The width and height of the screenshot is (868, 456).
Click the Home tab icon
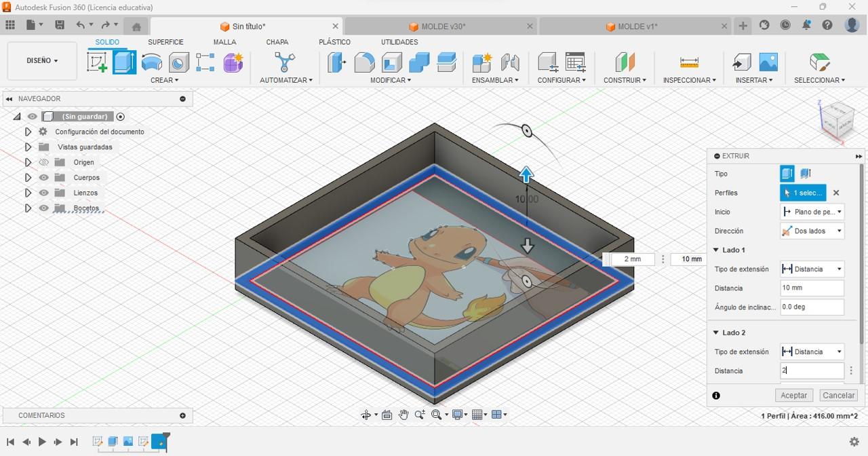136,27
